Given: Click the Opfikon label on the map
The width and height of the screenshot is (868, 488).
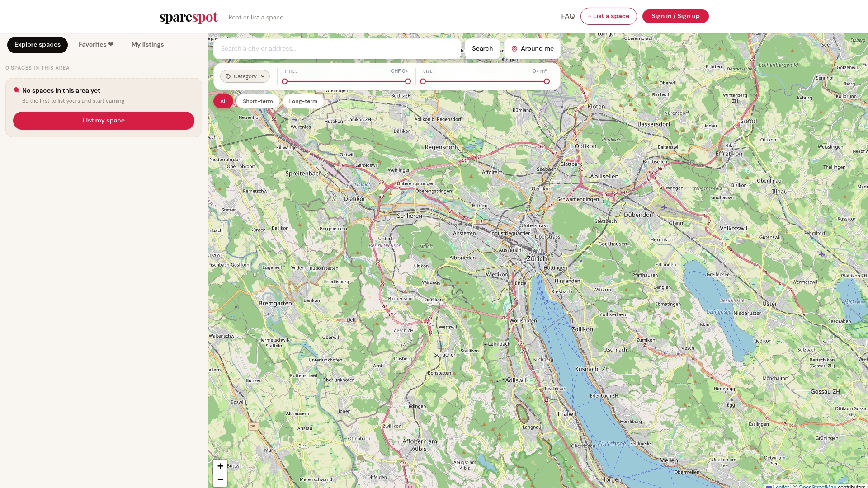Looking at the screenshot, I should 585,146.
